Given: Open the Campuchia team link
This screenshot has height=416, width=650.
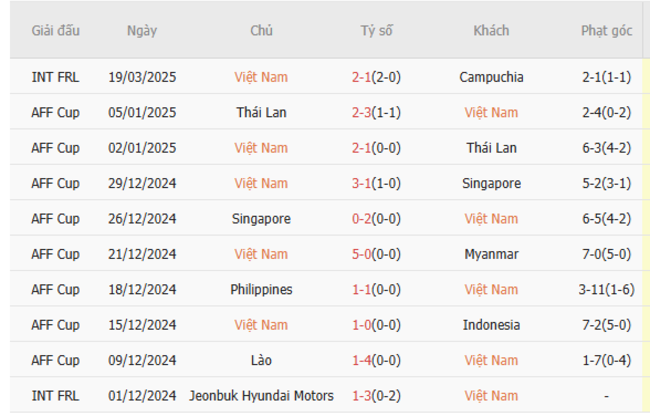Looking at the screenshot, I should point(492,77).
